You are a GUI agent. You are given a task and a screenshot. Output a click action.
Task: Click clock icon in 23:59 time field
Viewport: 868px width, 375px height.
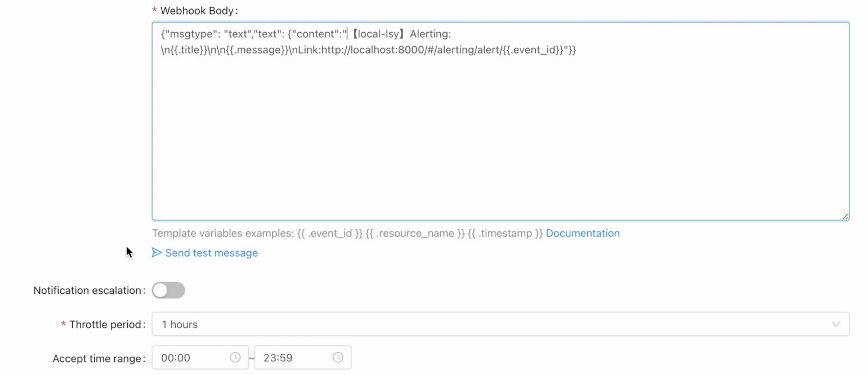[x=338, y=358]
